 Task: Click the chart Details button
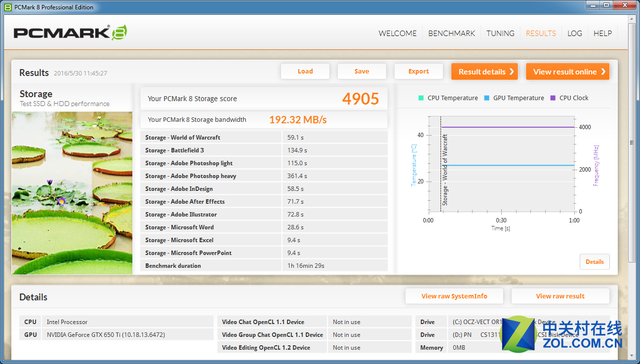pyautogui.click(x=595, y=262)
